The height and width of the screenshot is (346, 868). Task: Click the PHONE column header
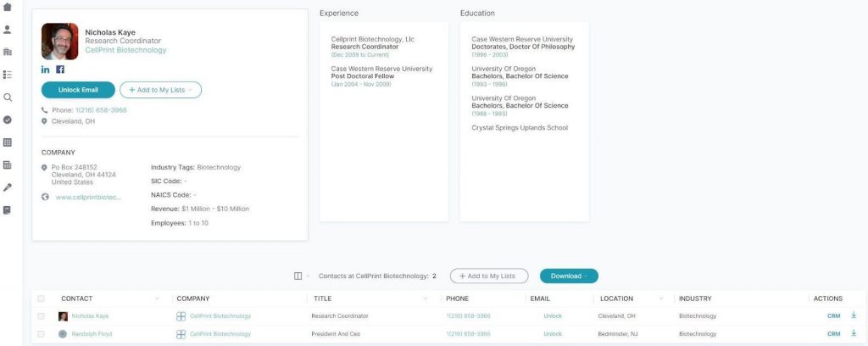click(x=457, y=299)
